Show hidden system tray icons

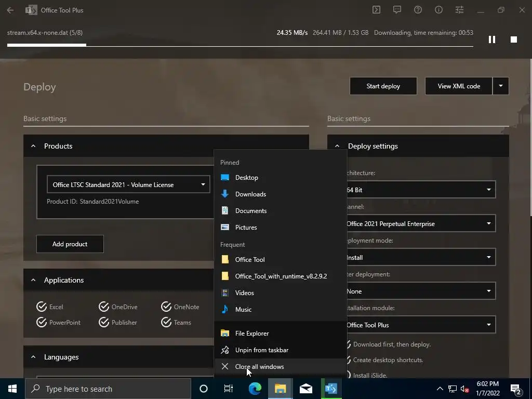440,389
